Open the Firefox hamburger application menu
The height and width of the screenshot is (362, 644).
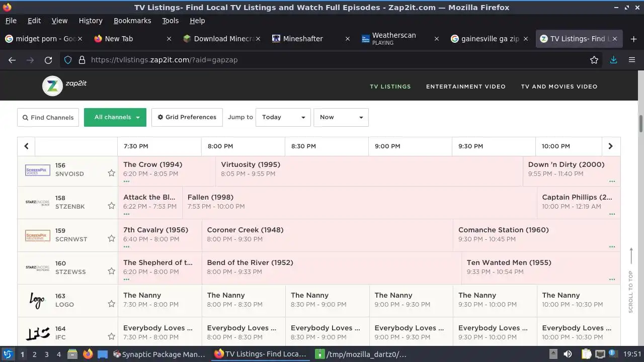point(632,60)
